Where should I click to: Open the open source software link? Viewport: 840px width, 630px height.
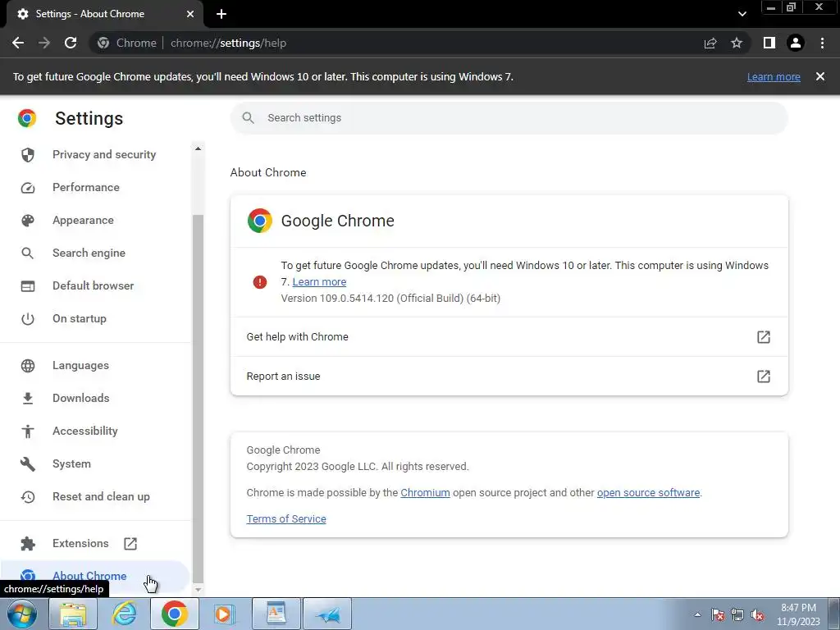click(x=648, y=492)
